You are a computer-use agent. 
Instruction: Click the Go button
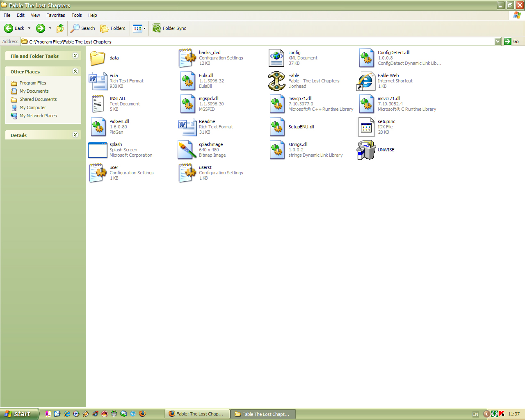pyautogui.click(x=512, y=41)
